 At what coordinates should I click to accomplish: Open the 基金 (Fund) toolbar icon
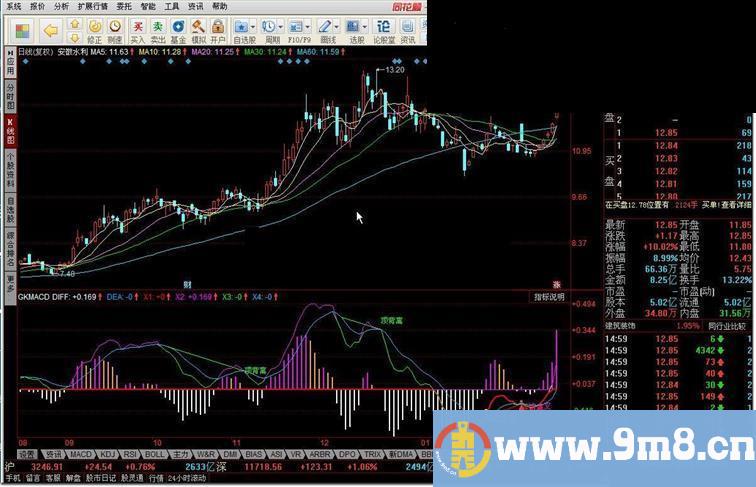[x=178, y=29]
